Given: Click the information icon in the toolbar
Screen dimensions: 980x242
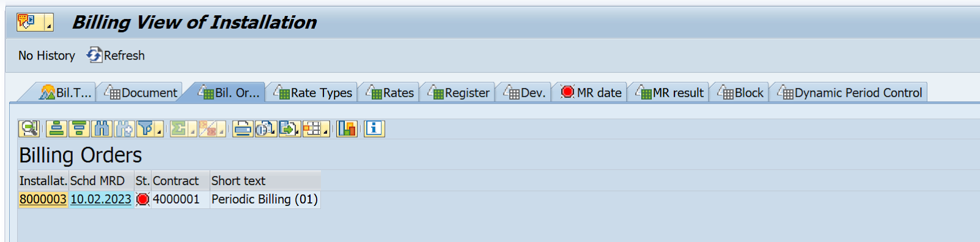Looking at the screenshot, I should (374, 129).
